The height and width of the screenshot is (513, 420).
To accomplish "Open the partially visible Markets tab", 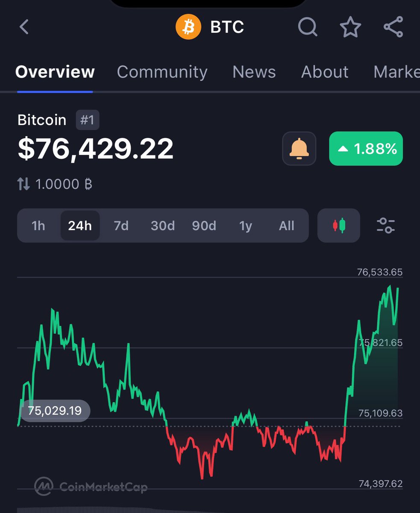I will pos(397,72).
